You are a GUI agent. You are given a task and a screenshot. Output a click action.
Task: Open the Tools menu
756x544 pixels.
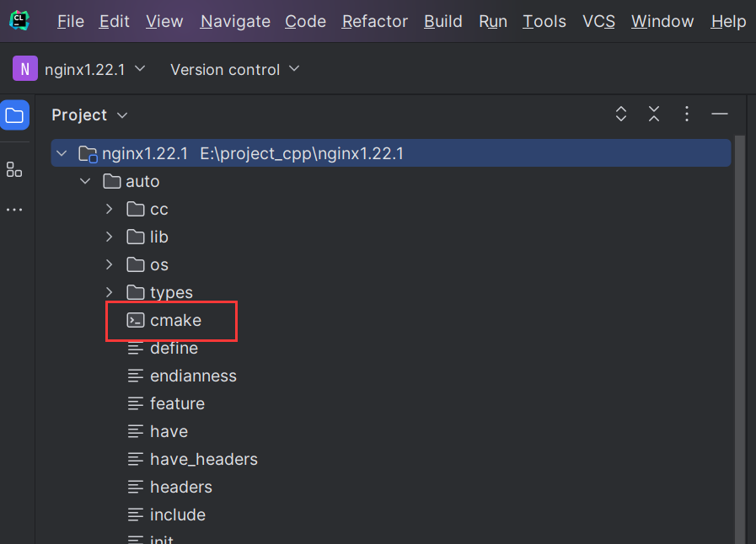(x=544, y=21)
